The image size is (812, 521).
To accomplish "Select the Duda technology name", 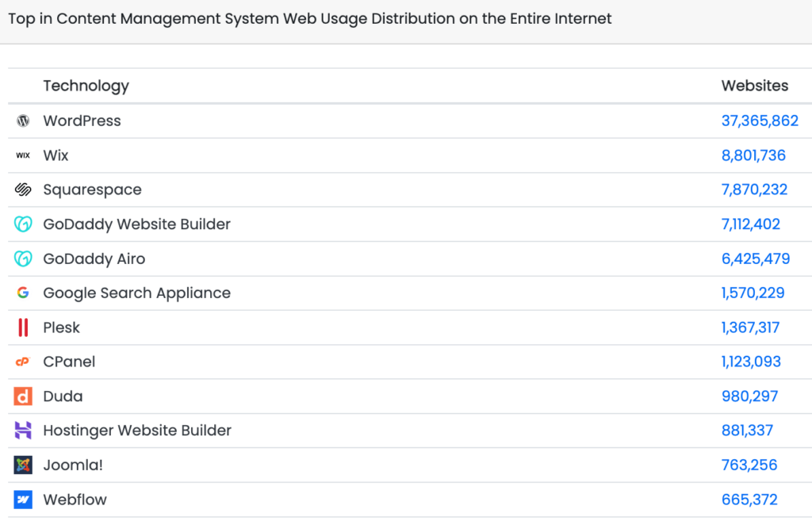I will pyautogui.click(x=63, y=396).
